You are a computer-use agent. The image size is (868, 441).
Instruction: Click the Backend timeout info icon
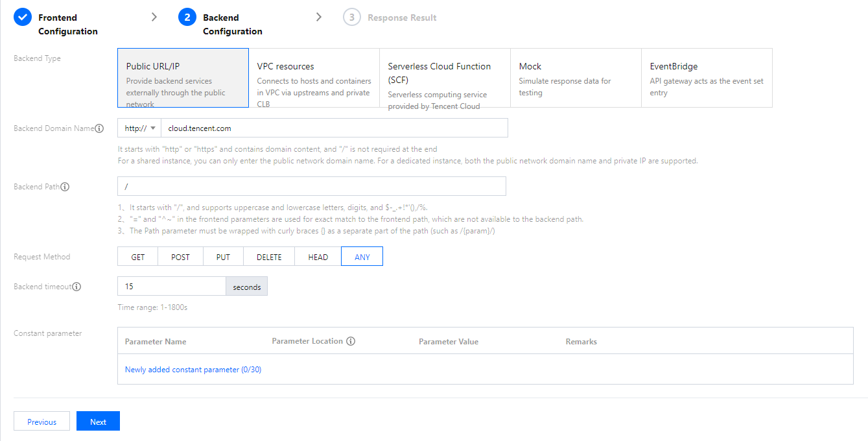pos(76,287)
